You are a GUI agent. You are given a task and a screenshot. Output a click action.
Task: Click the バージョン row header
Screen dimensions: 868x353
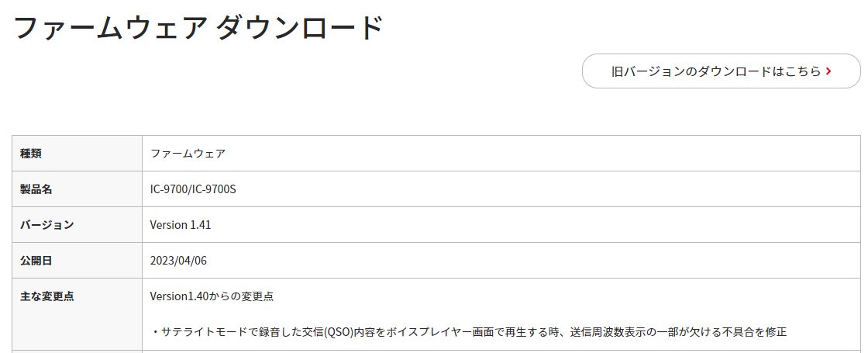pos(77,224)
